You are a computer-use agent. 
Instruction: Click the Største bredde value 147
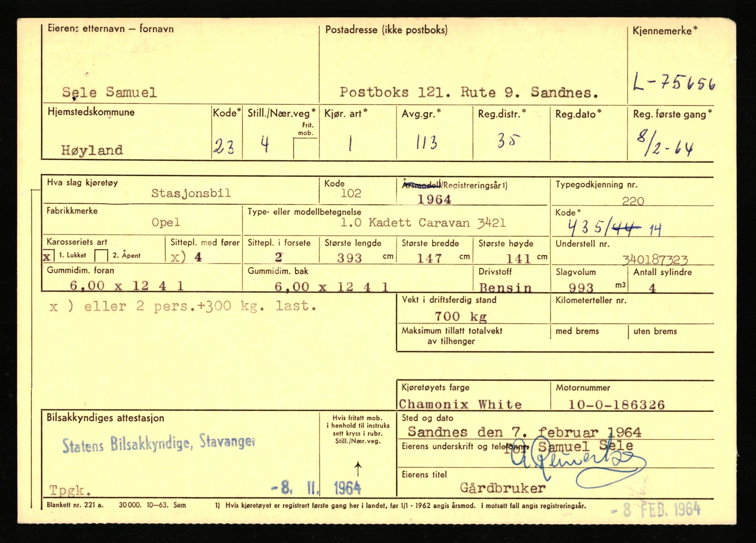[x=430, y=258]
